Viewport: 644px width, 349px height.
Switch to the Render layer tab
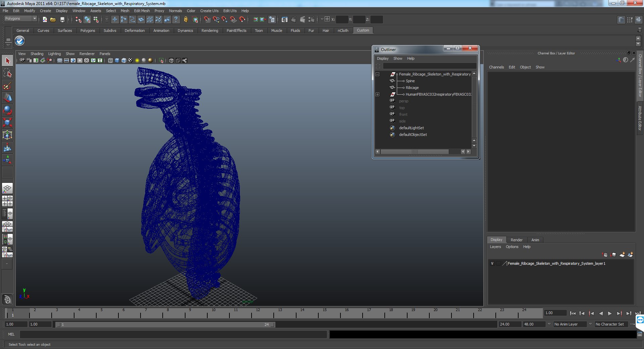coord(517,240)
